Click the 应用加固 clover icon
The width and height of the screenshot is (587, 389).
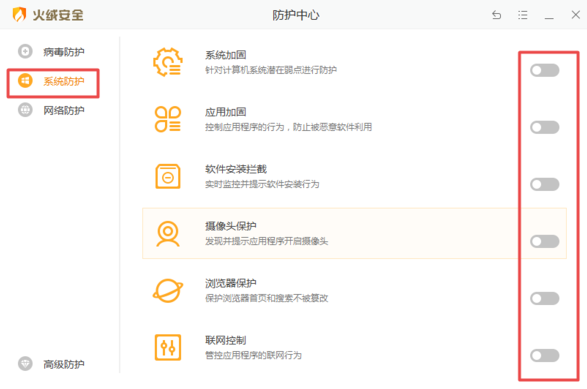pos(168,119)
